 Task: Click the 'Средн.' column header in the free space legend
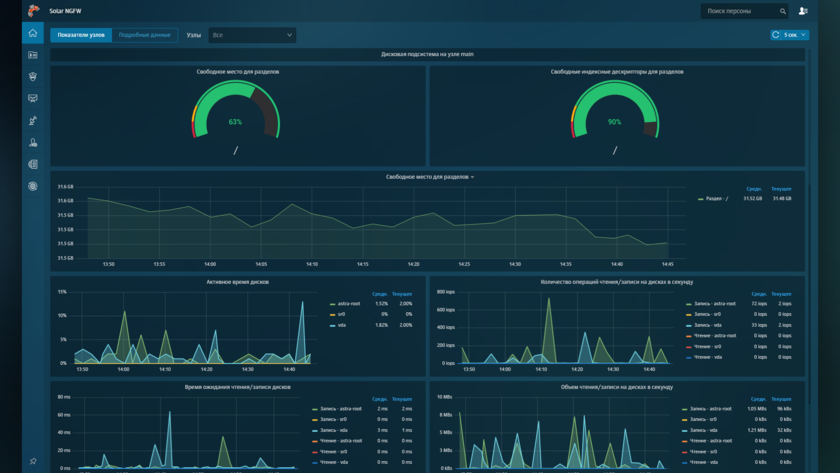coord(755,189)
